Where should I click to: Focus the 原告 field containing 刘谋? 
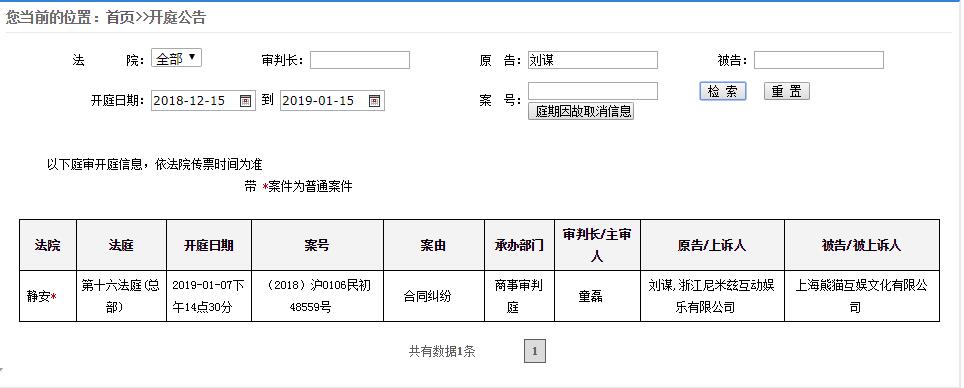coord(593,60)
